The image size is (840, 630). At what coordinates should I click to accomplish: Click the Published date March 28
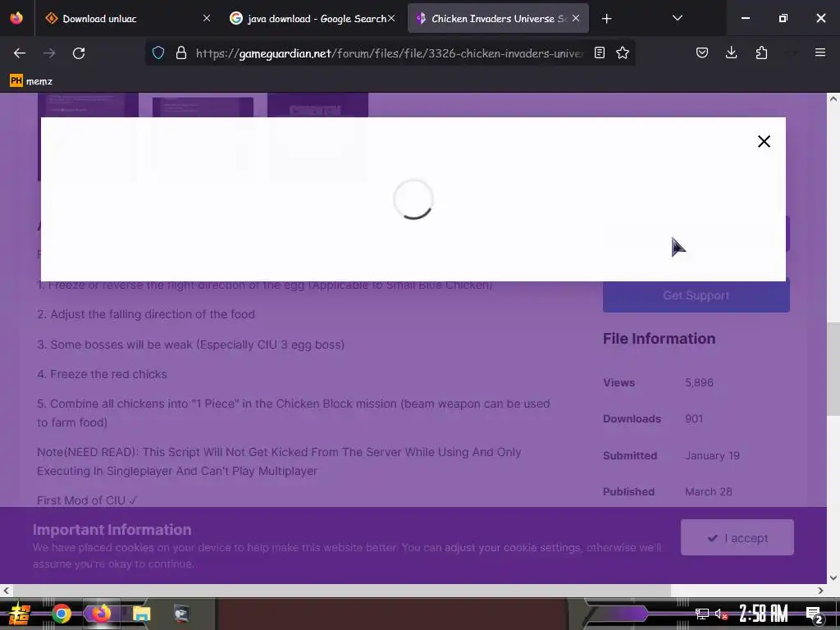(708, 491)
